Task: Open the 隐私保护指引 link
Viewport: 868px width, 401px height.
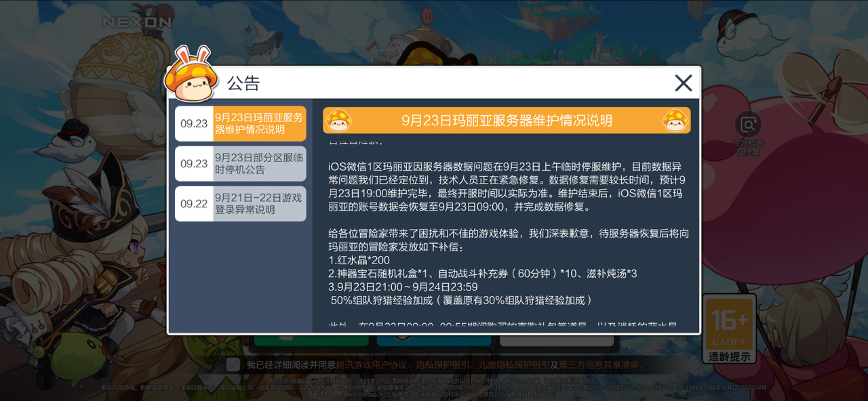Action: click(444, 364)
